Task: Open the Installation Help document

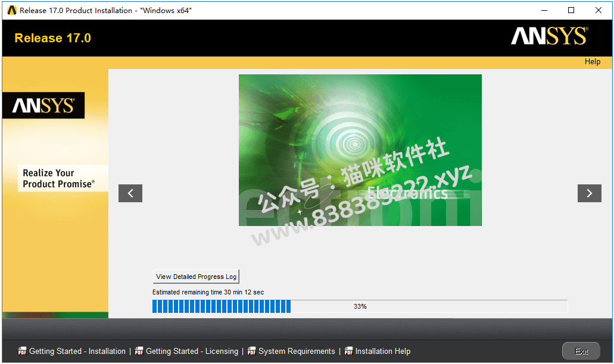Action: coord(382,351)
